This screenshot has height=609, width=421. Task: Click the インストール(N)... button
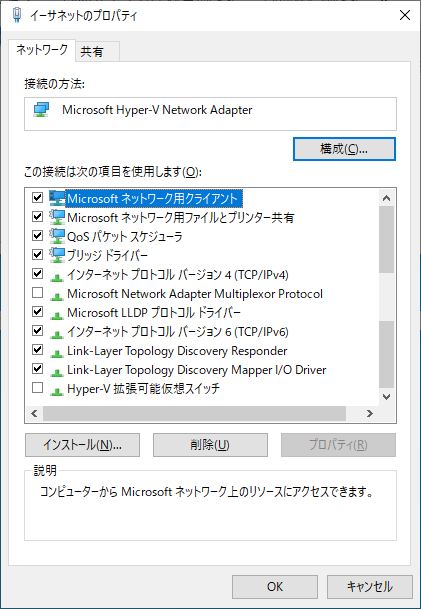82,445
